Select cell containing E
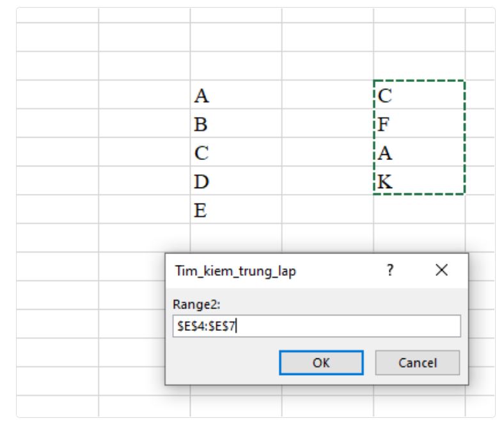The image size is (504, 423). click(235, 210)
